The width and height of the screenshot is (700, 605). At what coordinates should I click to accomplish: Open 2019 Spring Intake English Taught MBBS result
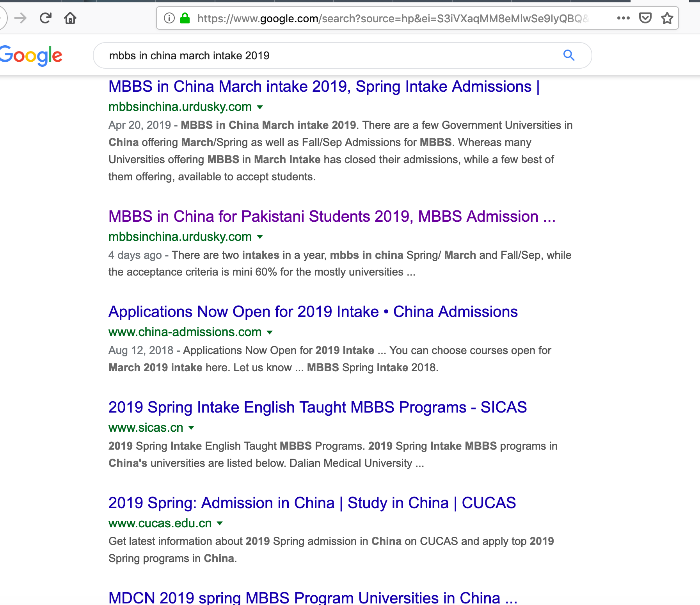(x=318, y=407)
